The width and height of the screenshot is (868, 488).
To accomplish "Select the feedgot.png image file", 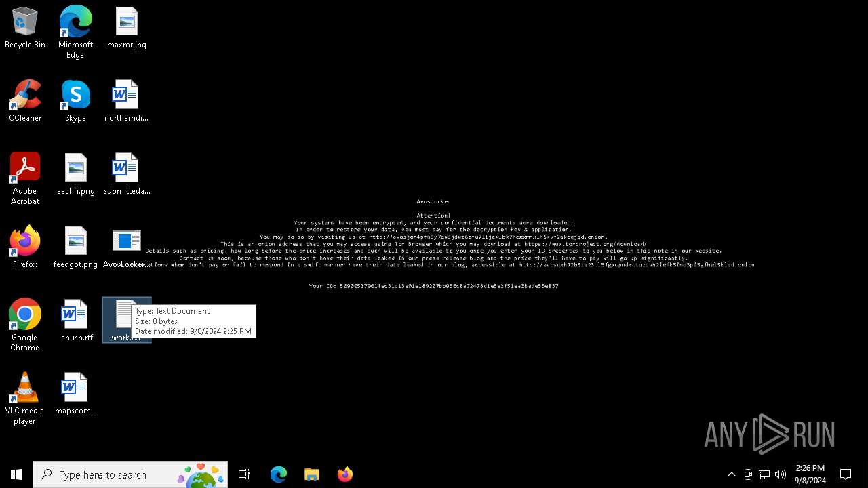I will 75,248.
